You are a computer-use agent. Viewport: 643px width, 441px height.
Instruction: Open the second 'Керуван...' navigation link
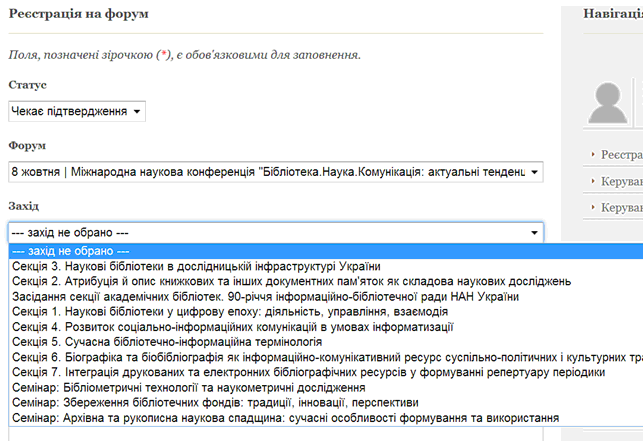coord(620,208)
